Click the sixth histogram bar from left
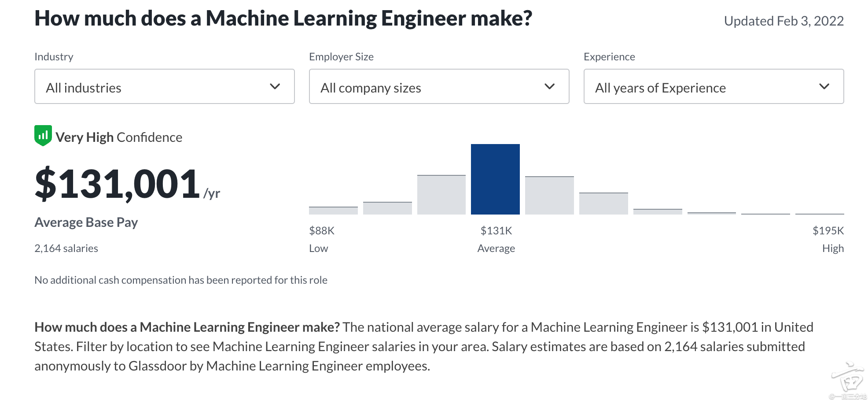Viewport: 868px width, 400px height. point(603,204)
